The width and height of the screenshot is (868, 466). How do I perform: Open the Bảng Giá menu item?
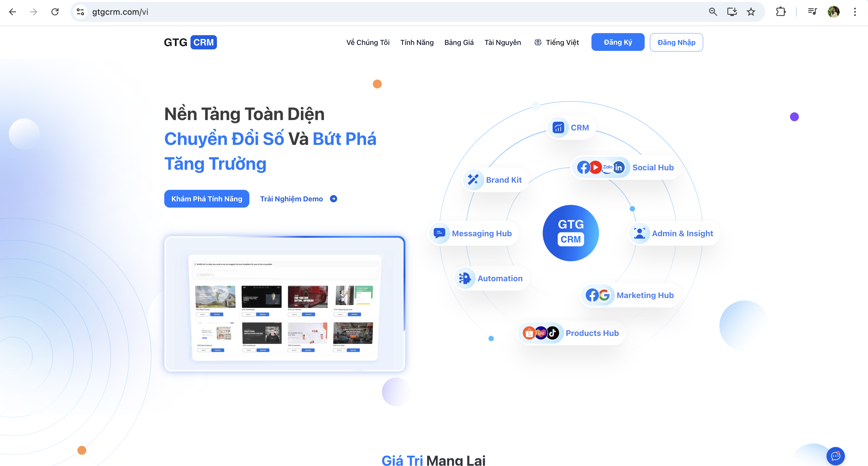pos(459,43)
